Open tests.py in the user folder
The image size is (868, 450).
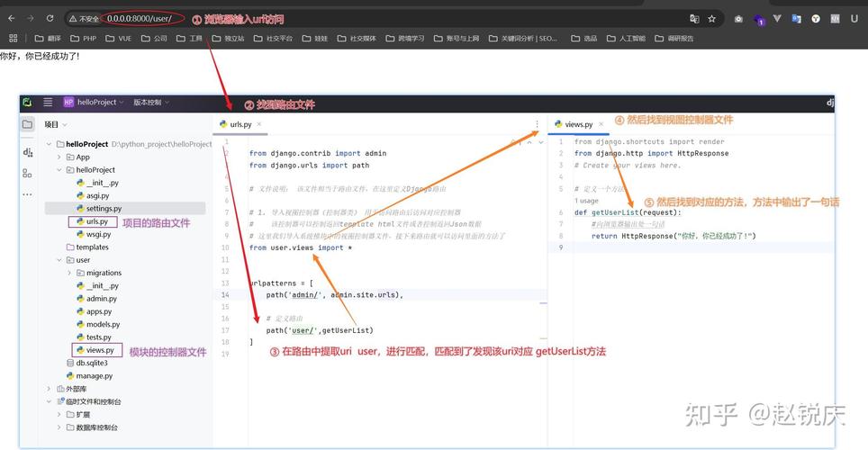tap(95, 337)
